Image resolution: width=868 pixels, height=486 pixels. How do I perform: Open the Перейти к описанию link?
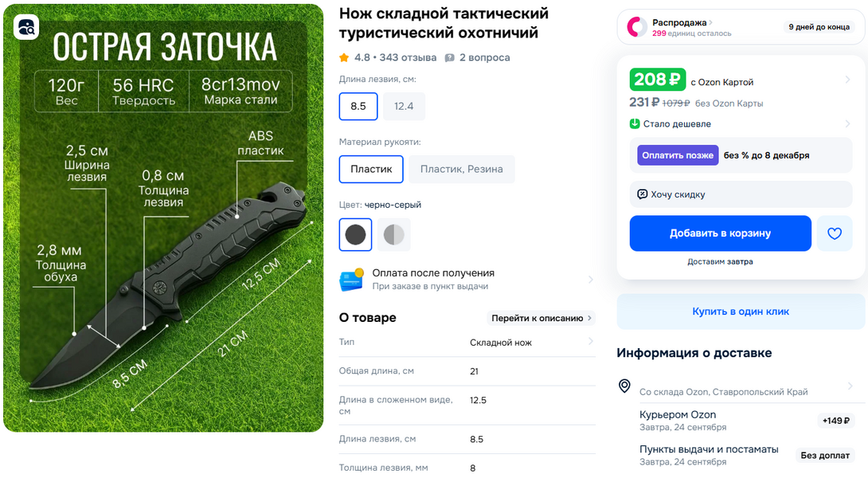pyautogui.click(x=541, y=318)
